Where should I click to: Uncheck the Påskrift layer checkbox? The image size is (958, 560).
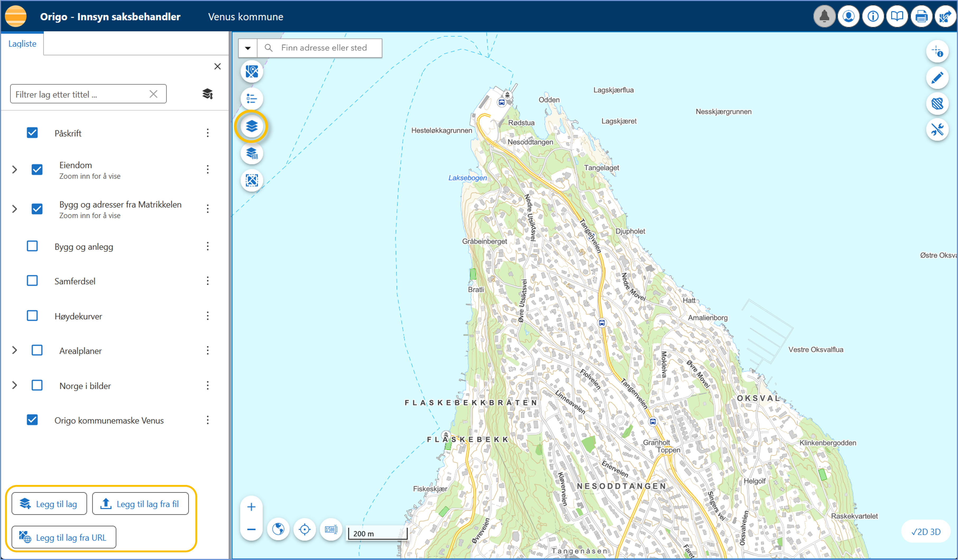pyautogui.click(x=32, y=133)
